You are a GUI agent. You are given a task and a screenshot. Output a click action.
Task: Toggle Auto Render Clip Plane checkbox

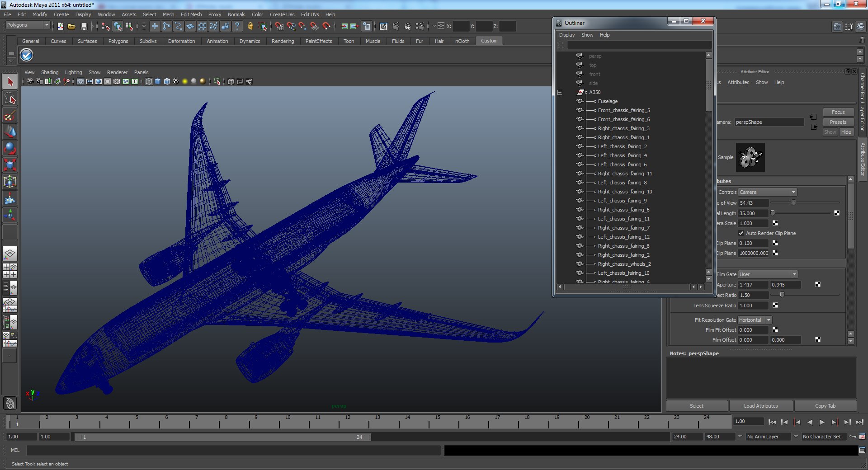[741, 233]
